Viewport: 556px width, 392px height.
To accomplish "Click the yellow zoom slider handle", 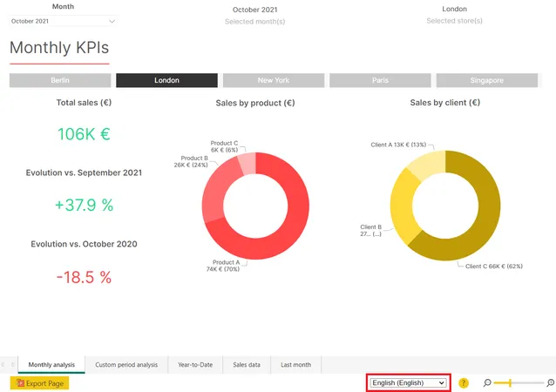I will [510, 382].
